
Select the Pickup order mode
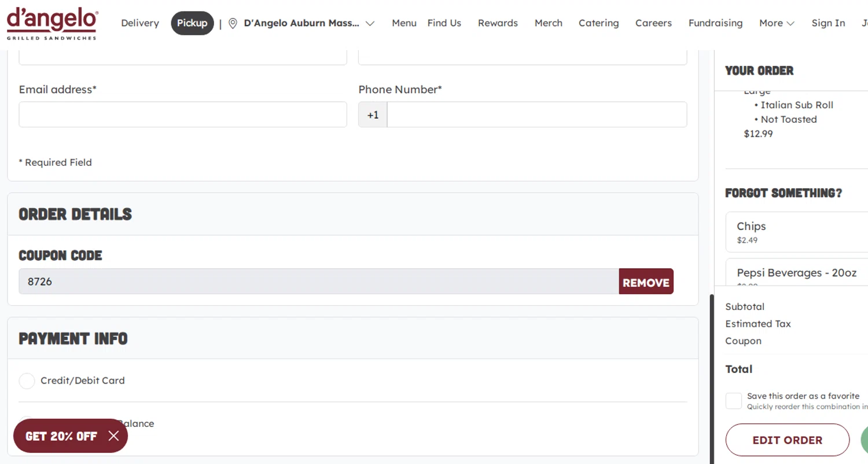tap(192, 23)
